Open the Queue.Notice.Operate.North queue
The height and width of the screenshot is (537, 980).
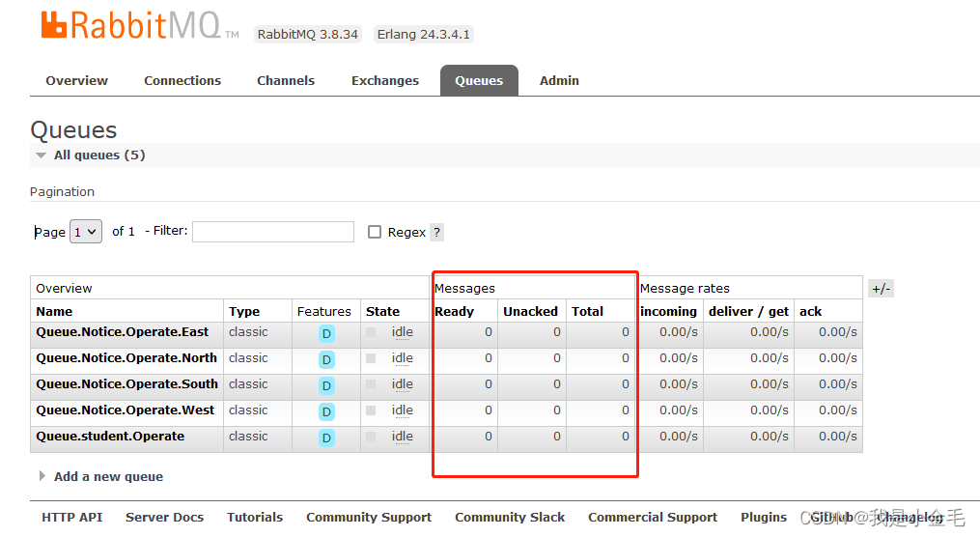coord(126,358)
